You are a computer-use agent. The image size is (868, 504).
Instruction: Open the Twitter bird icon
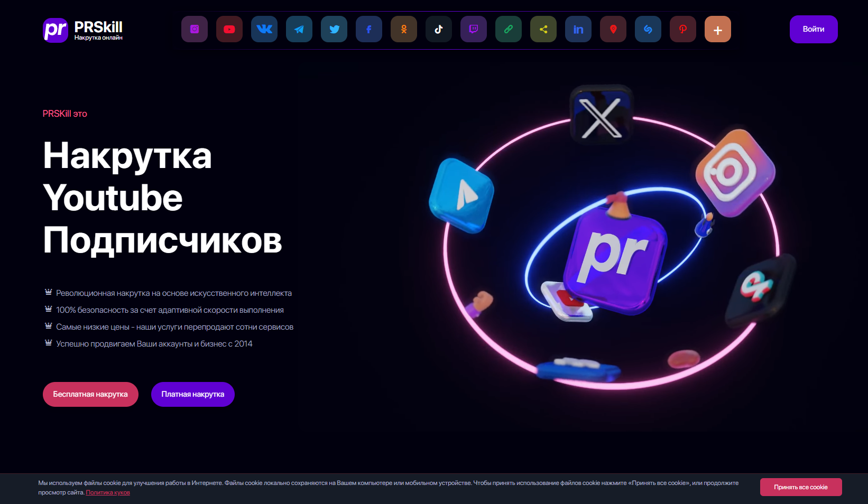[334, 29]
